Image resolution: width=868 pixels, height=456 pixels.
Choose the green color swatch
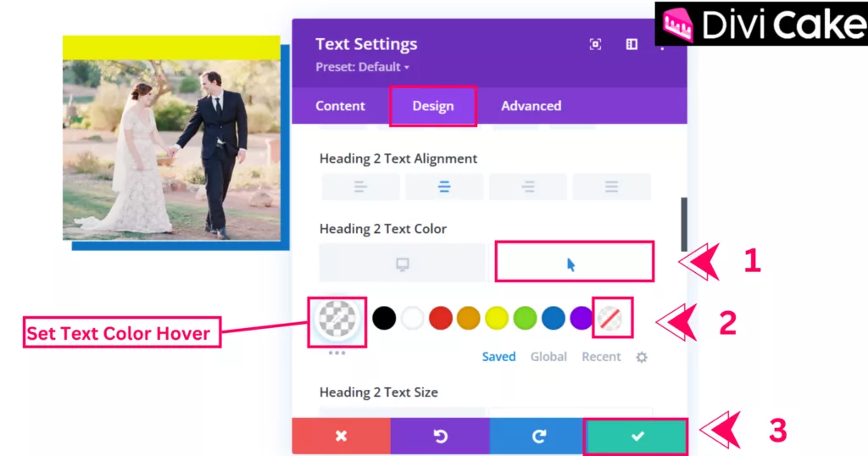pos(525,318)
